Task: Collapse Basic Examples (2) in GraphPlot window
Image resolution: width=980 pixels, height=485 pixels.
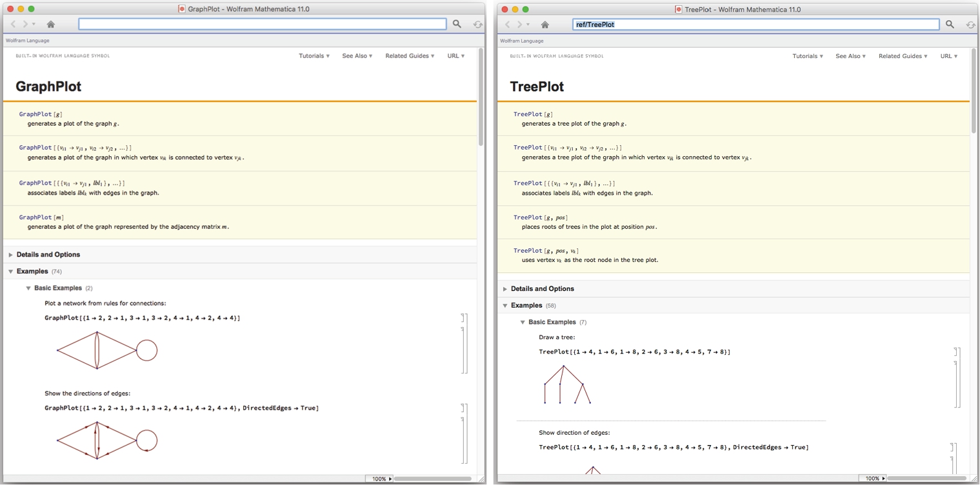Action: tap(28, 288)
